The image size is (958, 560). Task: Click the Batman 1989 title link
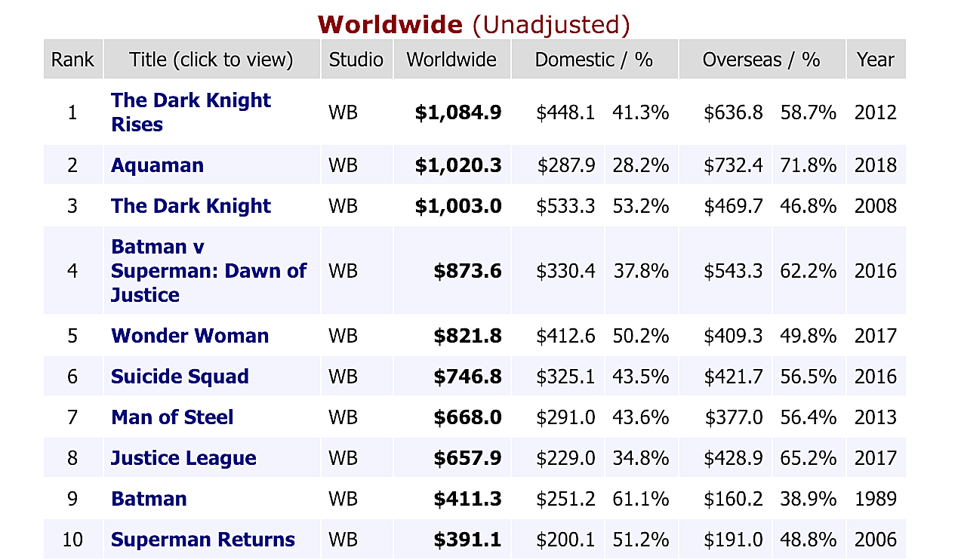click(149, 499)
